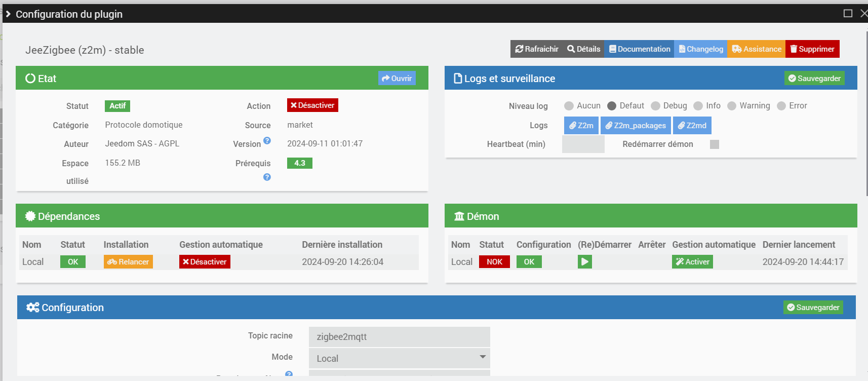Screen dimensions: 868x381
Task: Click the Protocole domotique category text
Action: pyautogui.click(x=144, y=125)
